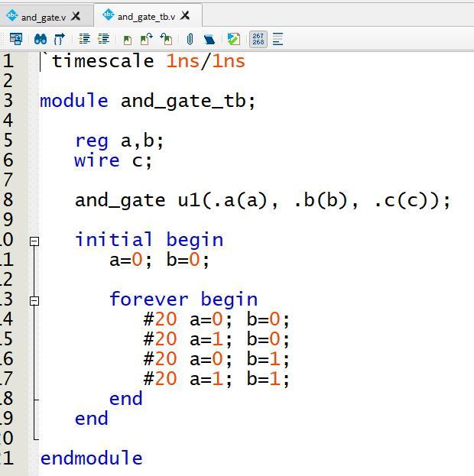Close the and_gate_tb.v tab

[185, 15]
